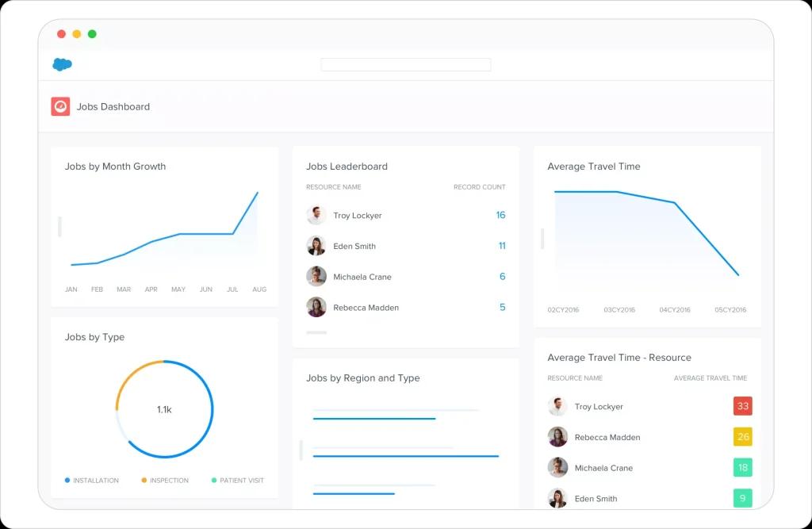Open the Jobs Dashboard title tab

pos(113,107)
